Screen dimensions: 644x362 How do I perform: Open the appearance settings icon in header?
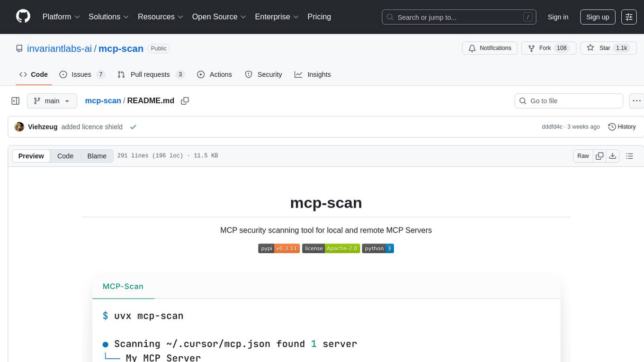click(x=629, y=17)
